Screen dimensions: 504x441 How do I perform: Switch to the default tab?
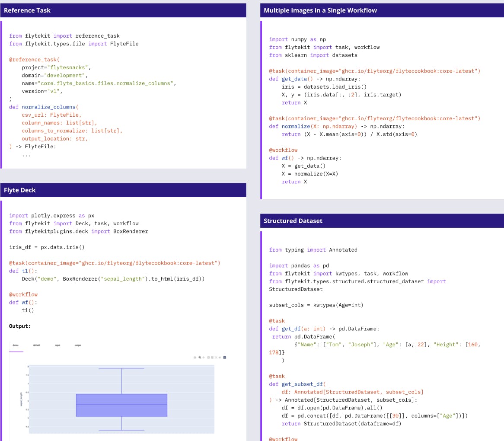(37, 345)
